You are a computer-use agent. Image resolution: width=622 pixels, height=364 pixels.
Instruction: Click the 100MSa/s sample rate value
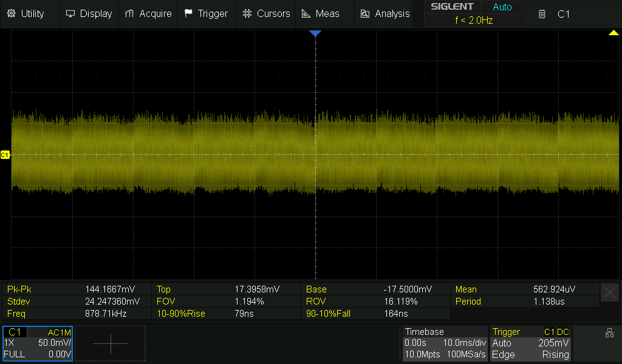(466, 354)
